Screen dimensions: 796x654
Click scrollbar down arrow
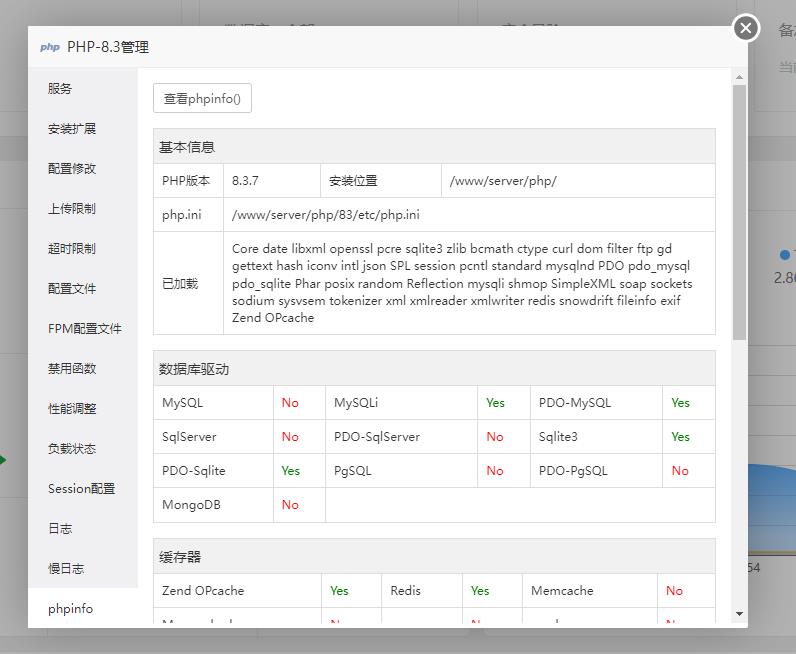click(739, 614)
